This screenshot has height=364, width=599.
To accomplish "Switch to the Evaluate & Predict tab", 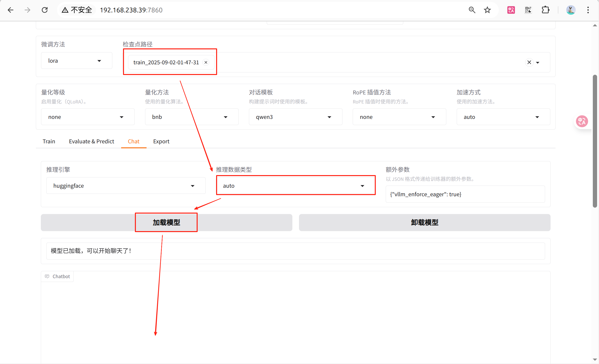I will 91,141.
